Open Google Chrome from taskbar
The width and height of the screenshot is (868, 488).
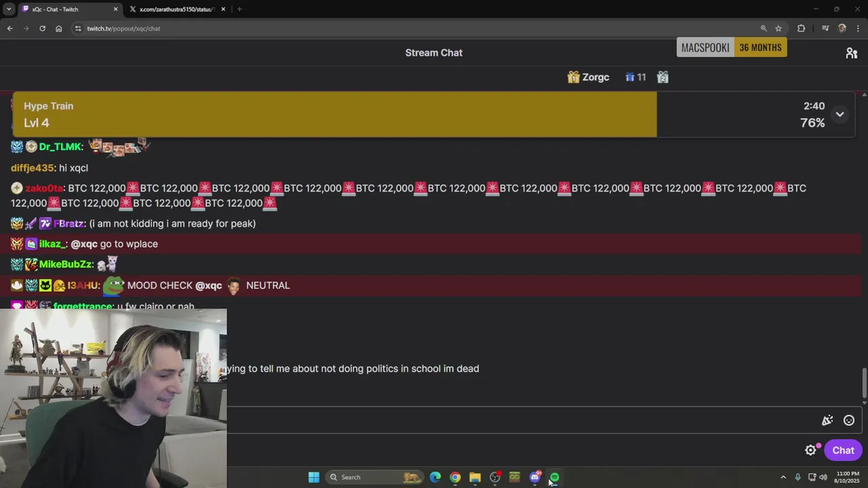pos(455,477)
